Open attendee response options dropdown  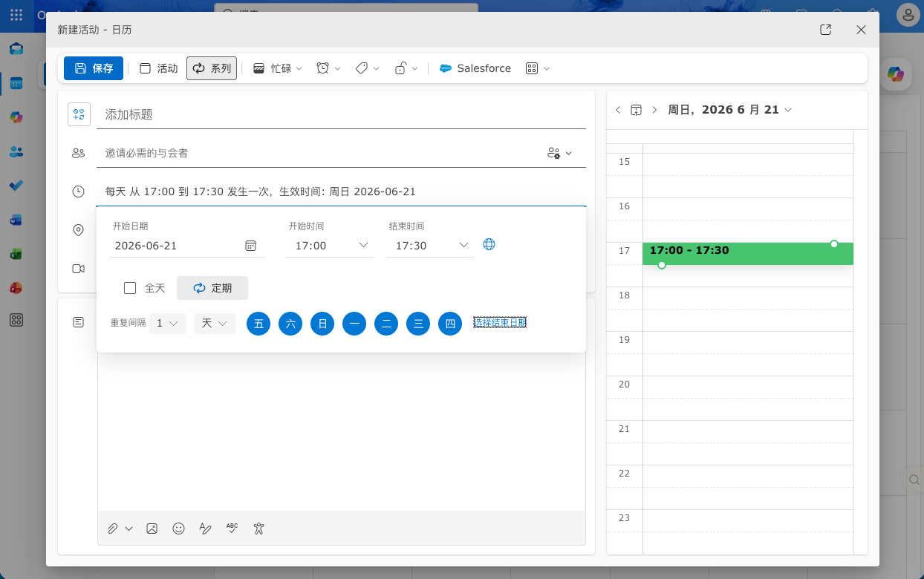click(x=560, y=153)
